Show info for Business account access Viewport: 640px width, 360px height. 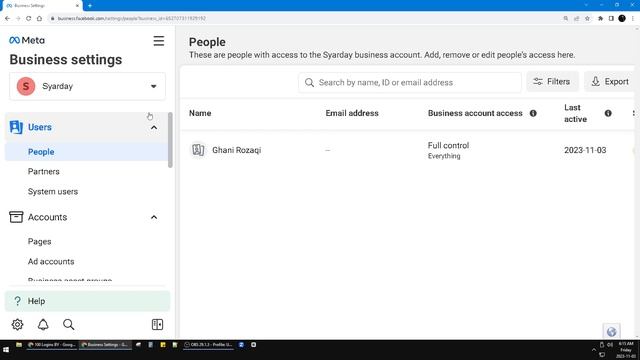click(533, 113)
